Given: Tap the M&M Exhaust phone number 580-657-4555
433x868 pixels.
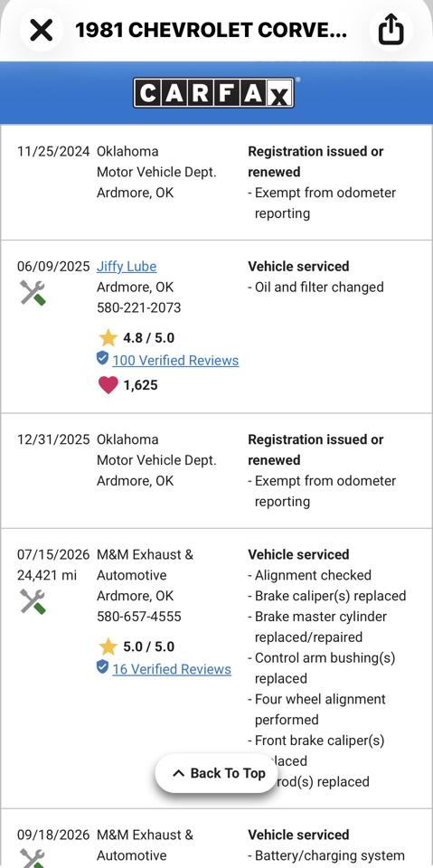Looking at the screenshot, I should (139, 617).
